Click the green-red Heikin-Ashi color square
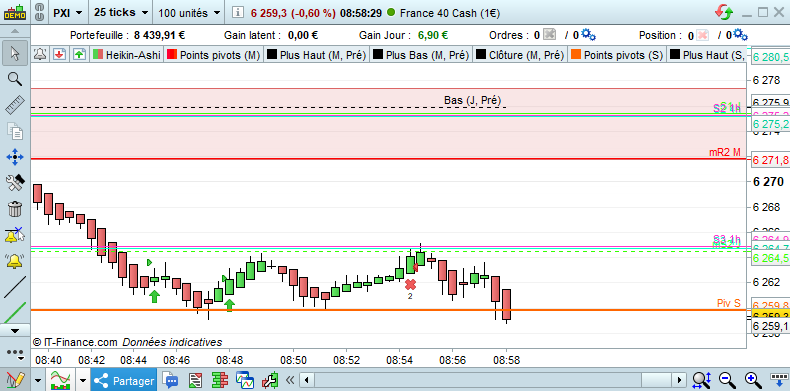Screen dimensions: 790x391 [99, 55]
